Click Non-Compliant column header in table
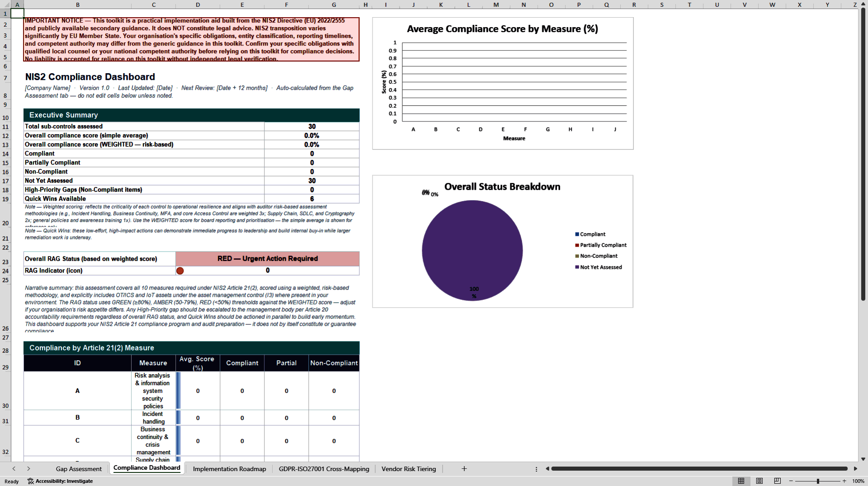Screen dimensions: 868x486 pyautogui.click(x=334, y=363)
